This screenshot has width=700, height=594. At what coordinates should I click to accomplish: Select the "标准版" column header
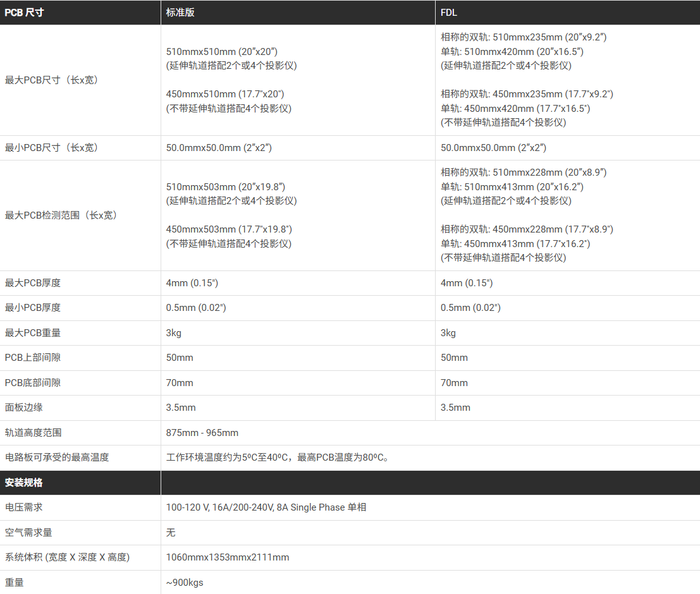(x=180, y=13)
